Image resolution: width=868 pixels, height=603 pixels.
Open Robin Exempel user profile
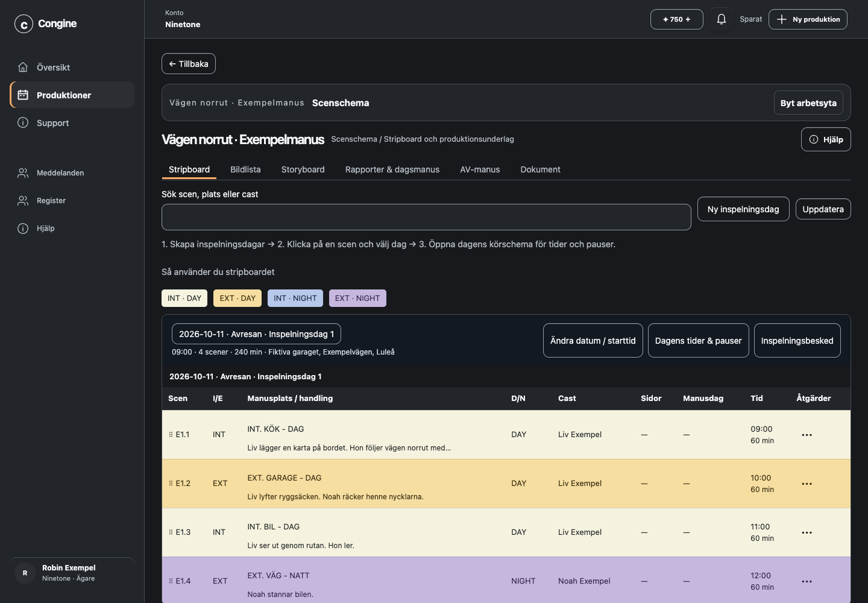(x=72, y=573)
